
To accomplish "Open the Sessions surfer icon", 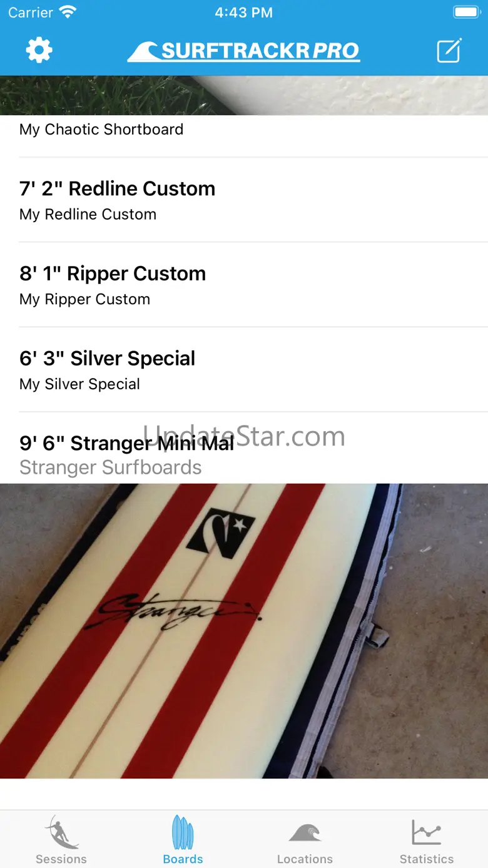I will (61, 832).
